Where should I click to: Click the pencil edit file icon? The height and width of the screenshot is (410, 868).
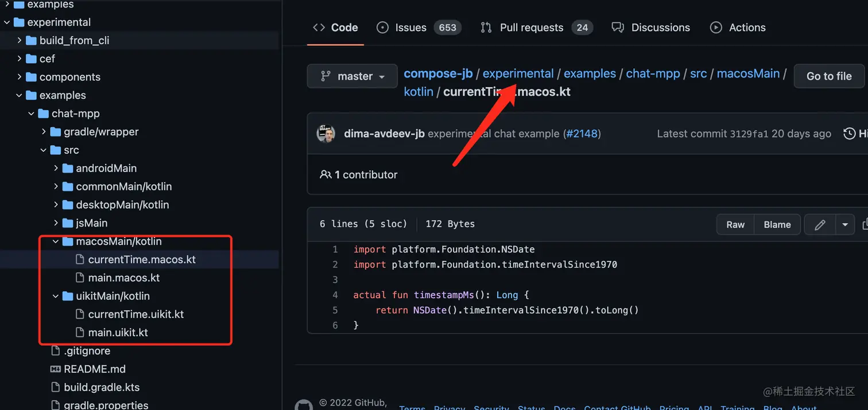tap(820, 225)
